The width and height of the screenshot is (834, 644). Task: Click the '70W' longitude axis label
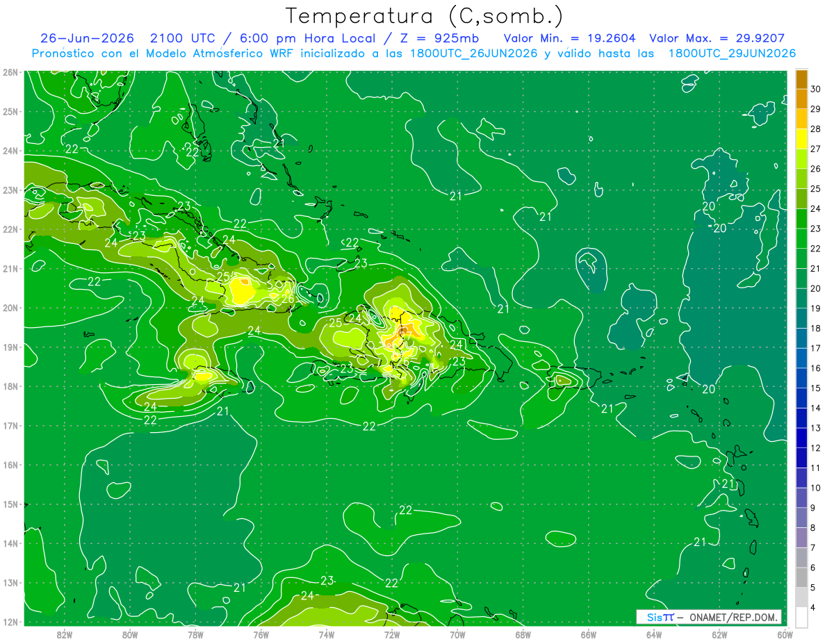point(457,634)
